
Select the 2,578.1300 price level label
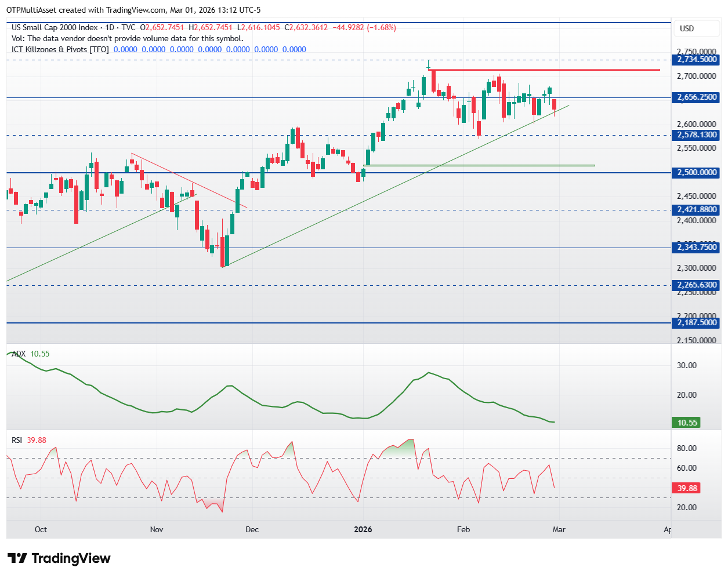[x=696, y=134]
